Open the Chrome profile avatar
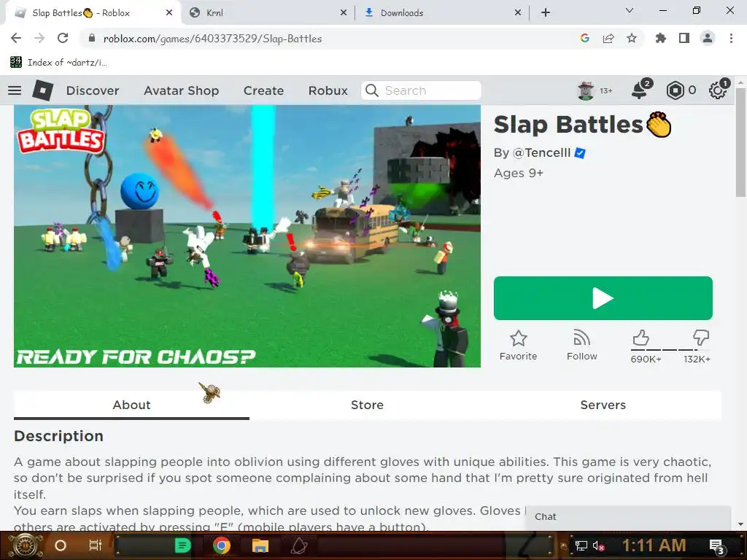The width and height of the screenshot is (747, 560). [708, 38]
